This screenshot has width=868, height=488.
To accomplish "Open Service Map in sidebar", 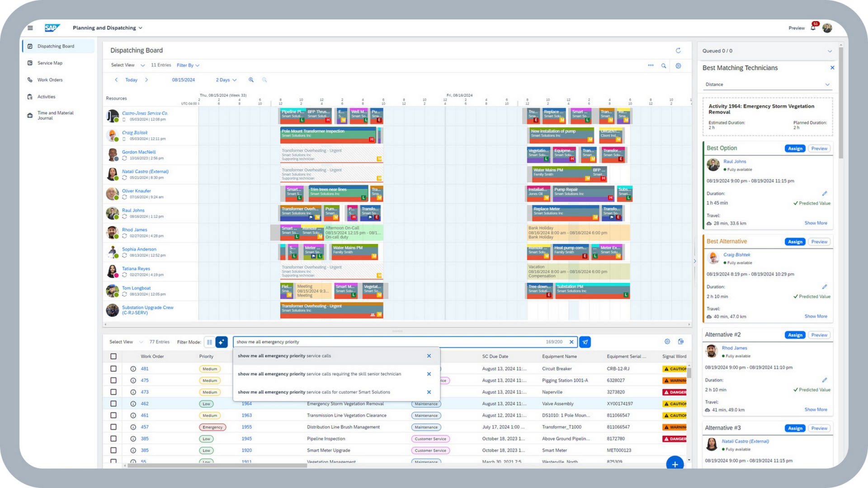I will tap(50, 63).
